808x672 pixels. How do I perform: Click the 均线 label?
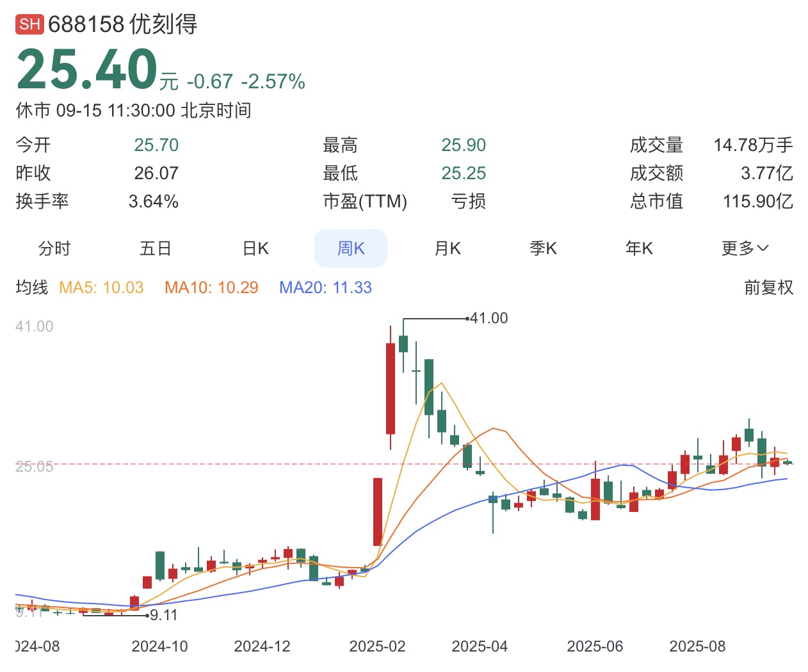click(x=32, y=287)
